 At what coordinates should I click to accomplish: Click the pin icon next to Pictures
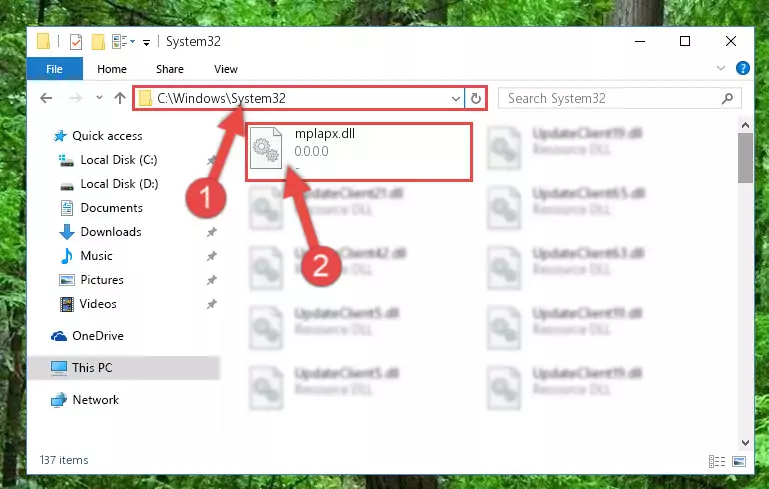[x=211, y=280]
